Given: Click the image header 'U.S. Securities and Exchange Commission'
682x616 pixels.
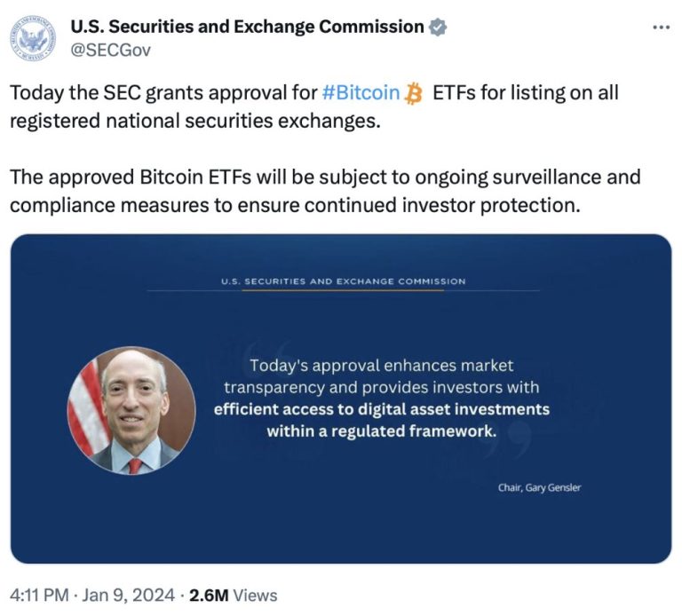Looking at the screenshot, I should pos(343,281).
